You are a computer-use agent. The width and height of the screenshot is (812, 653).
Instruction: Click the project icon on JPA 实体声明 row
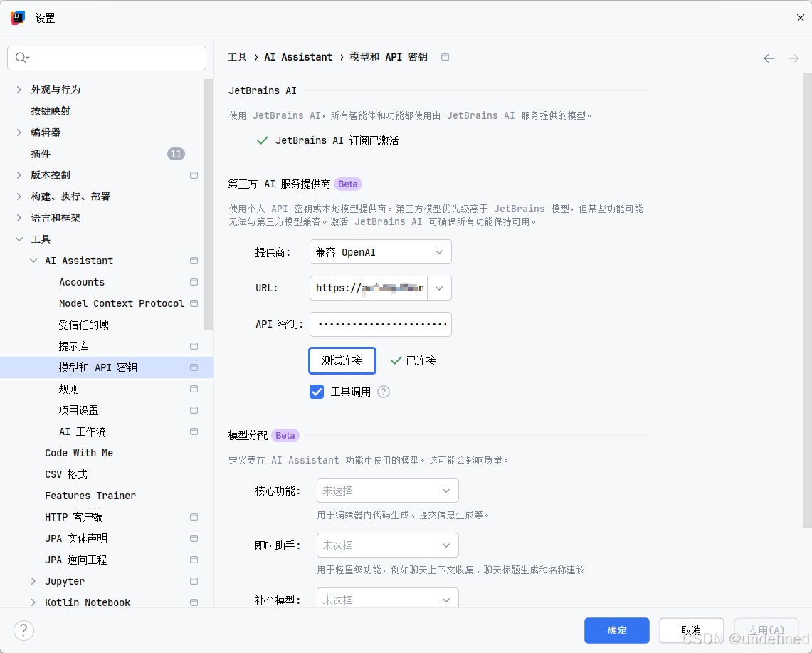194,538
